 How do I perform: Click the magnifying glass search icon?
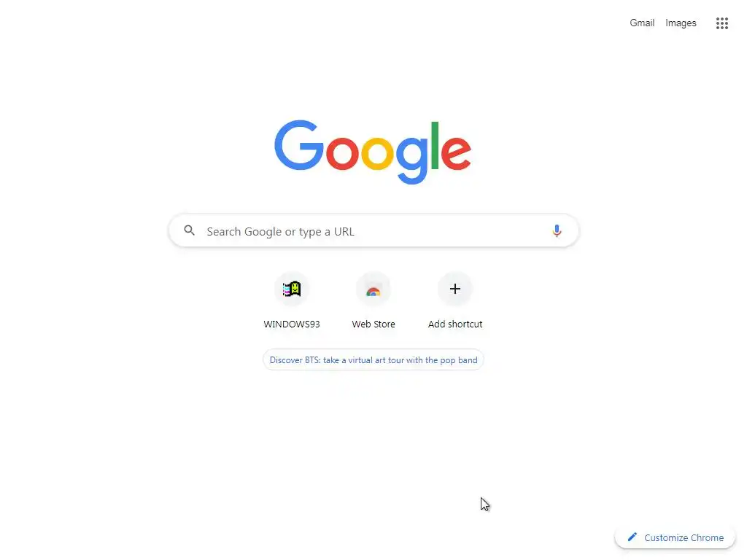[x=189, y=230]
